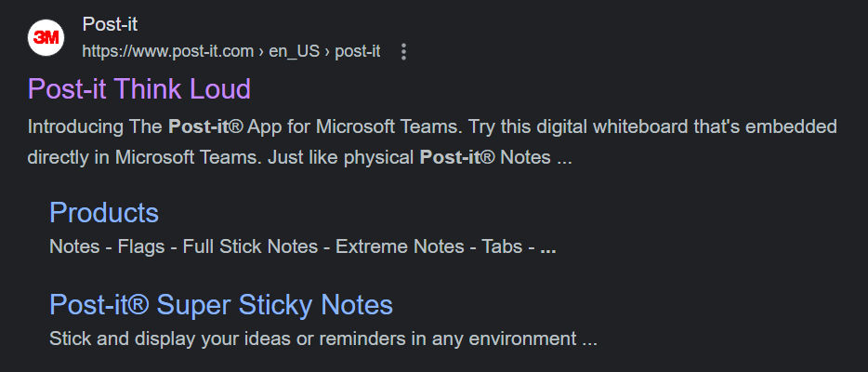Screen dimensions: 868x372
Task: Click the word Tabs in the Products snippet
Action: click(502, 247)
